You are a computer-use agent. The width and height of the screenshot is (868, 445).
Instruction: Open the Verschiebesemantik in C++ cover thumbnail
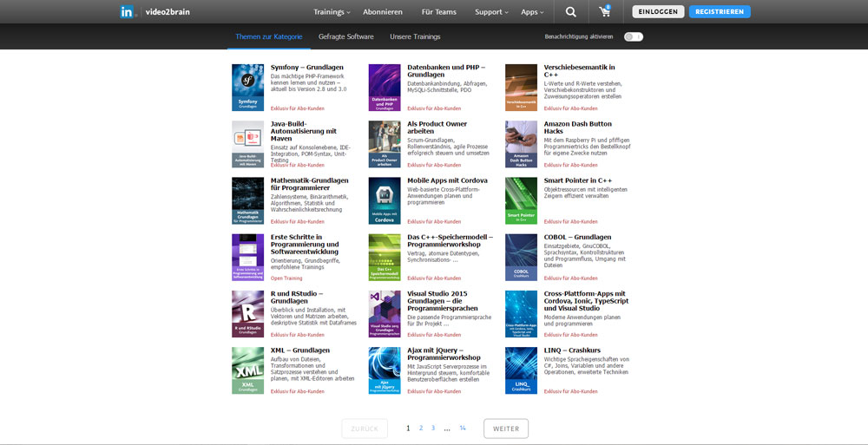coord(521,88)
